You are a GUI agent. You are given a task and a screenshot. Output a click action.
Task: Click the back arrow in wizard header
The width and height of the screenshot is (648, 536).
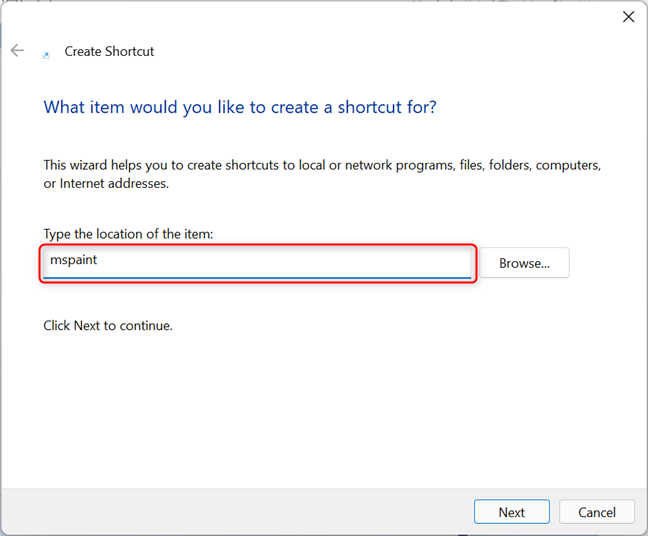click(x=17, y=50)
